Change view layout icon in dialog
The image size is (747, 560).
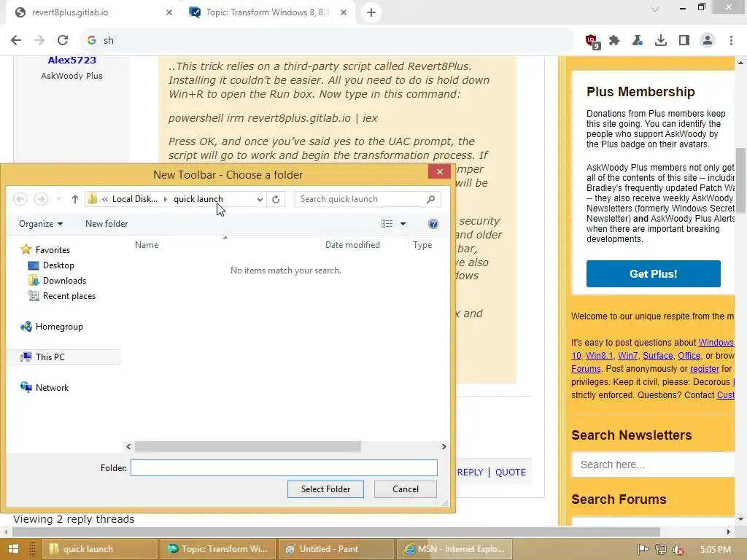[387, 224]
